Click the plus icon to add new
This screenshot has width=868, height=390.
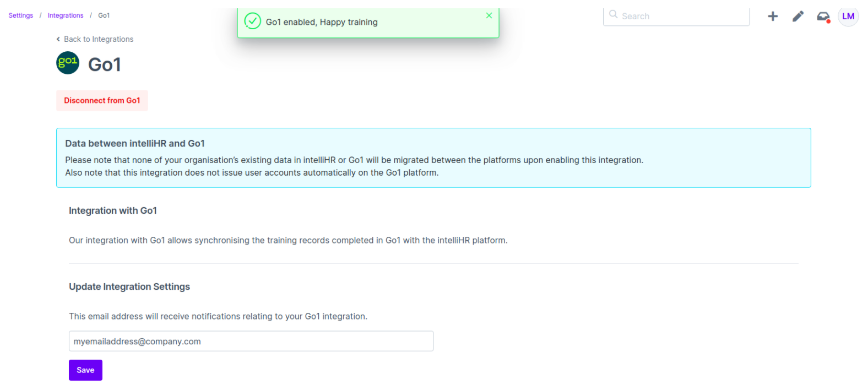click(x=773, y=17)
